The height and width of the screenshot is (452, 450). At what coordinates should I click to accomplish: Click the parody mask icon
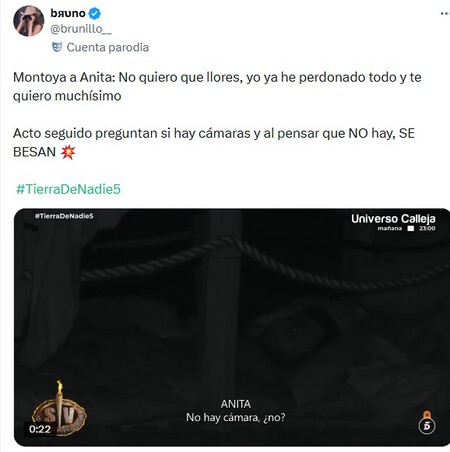57,47
